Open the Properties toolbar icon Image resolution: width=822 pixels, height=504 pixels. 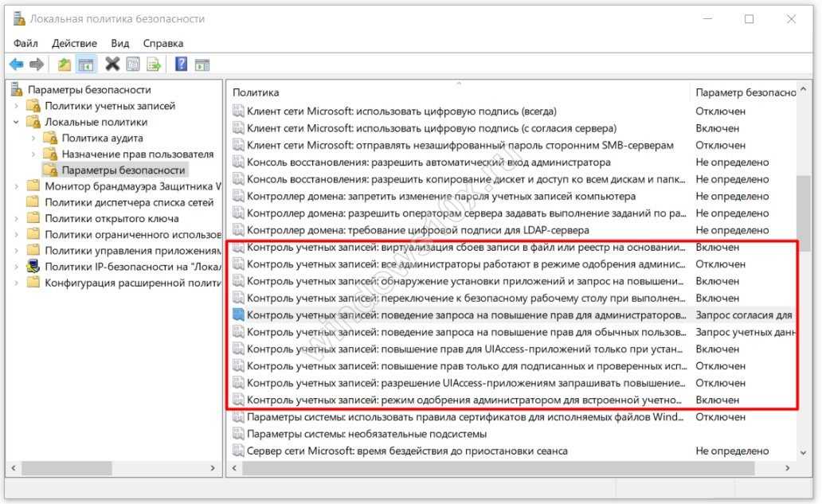[133, 64]
